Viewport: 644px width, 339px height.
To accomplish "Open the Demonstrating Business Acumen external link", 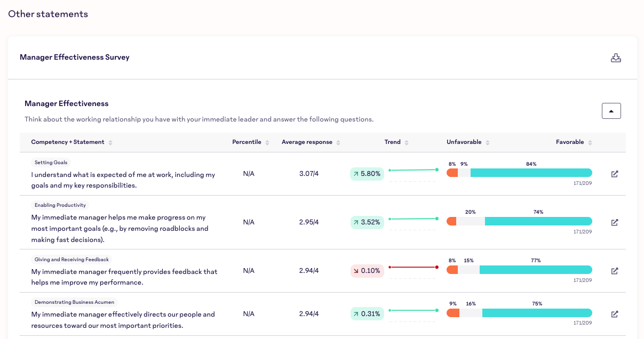I will click(x=614, y=314).
